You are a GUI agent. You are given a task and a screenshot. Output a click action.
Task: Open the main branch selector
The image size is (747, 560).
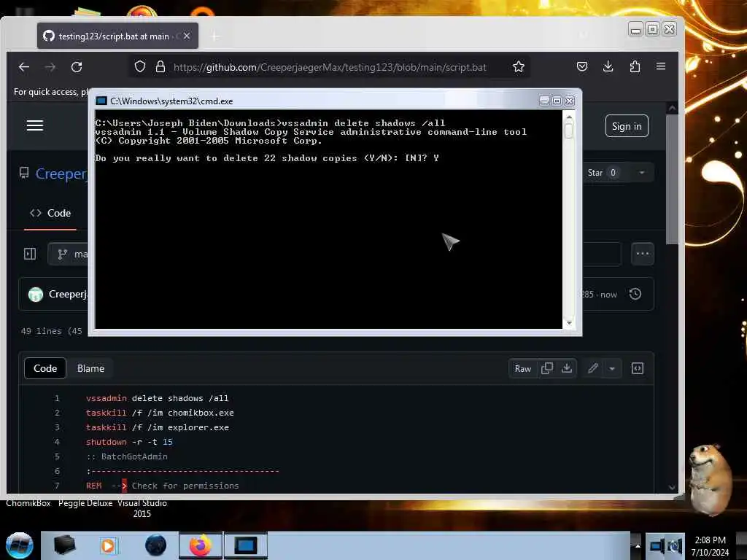[69, 254]
